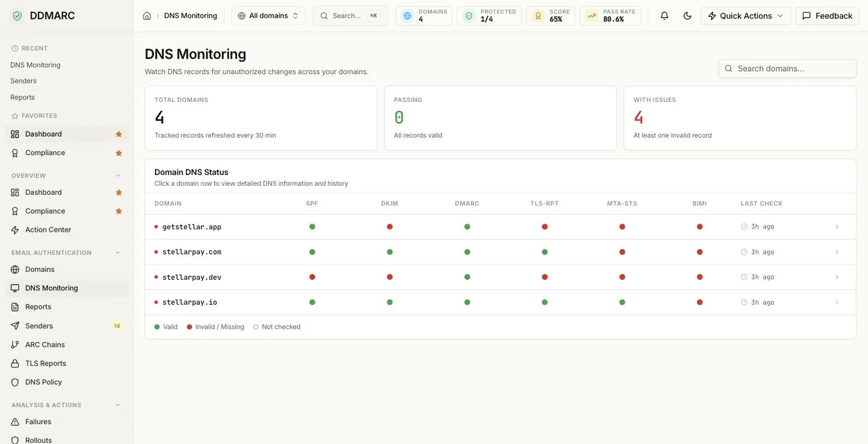Expand getstellar.app row chevron
Viewport: 868px width, 444px height.
coord(837,227)
